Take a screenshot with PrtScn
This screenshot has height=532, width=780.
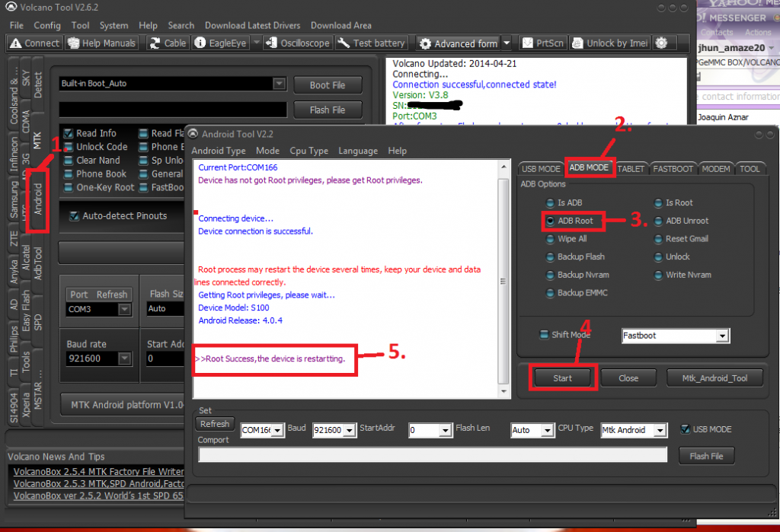tap(542, 43)
